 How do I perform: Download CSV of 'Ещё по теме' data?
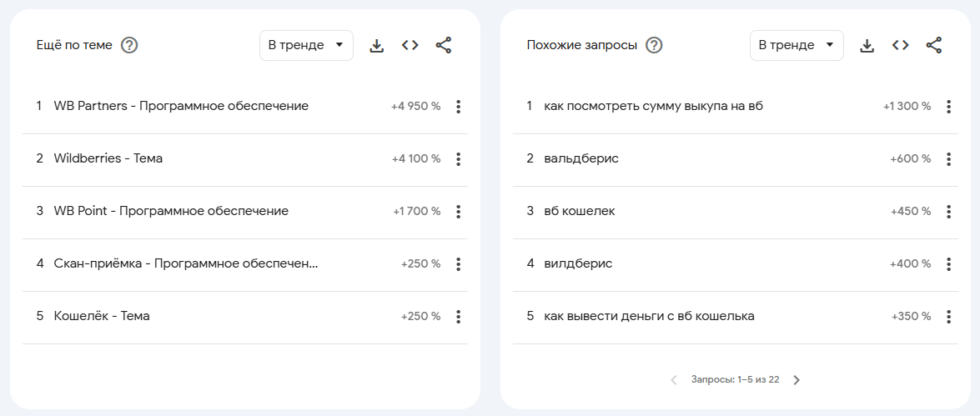[376, 46]
